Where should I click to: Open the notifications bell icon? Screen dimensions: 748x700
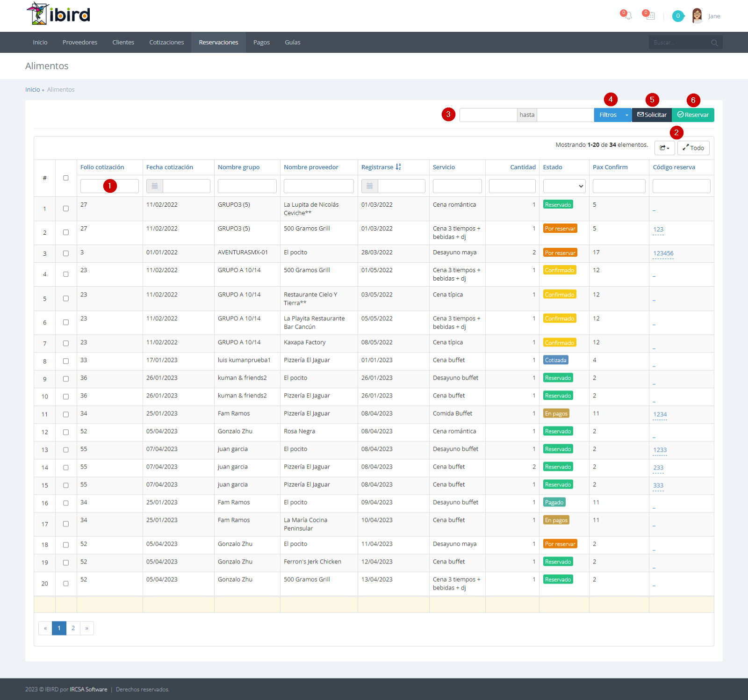coord(628,16)
